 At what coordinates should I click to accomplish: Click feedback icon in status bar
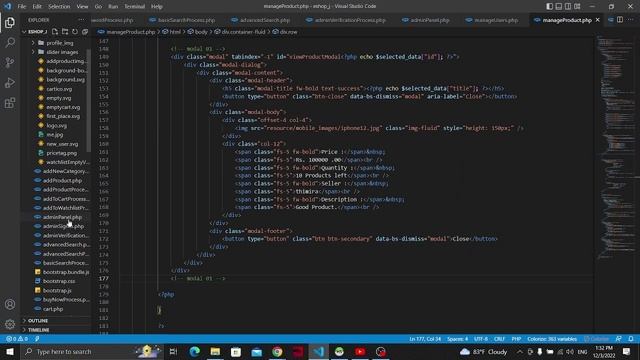coord(619,339)
